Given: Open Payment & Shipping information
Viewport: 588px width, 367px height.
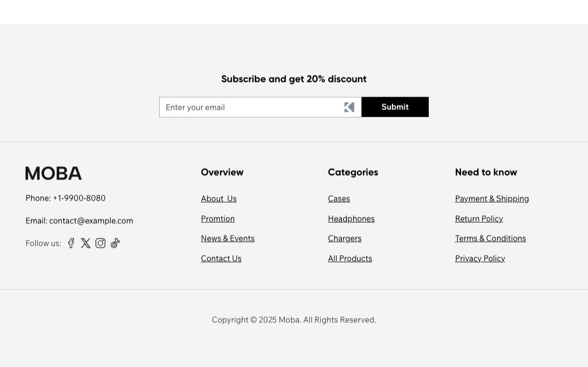Looking at the screenshot, I should (x=491, y=198).
